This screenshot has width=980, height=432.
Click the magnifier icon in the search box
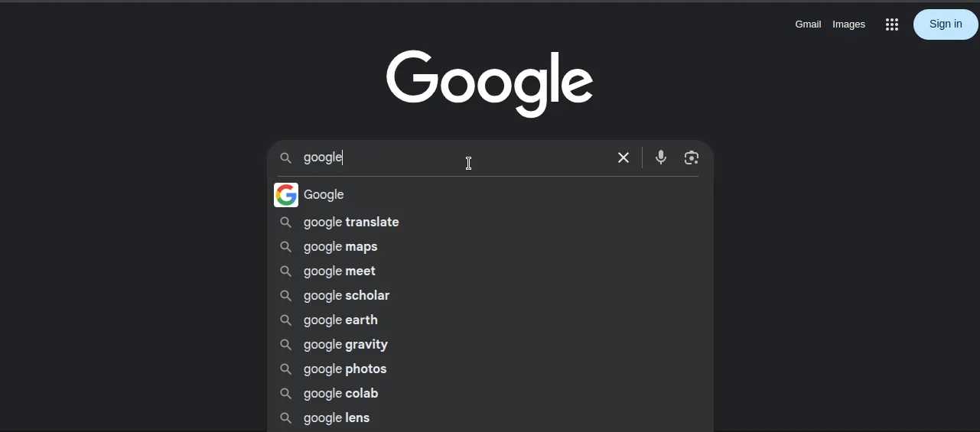coord(285,158)
